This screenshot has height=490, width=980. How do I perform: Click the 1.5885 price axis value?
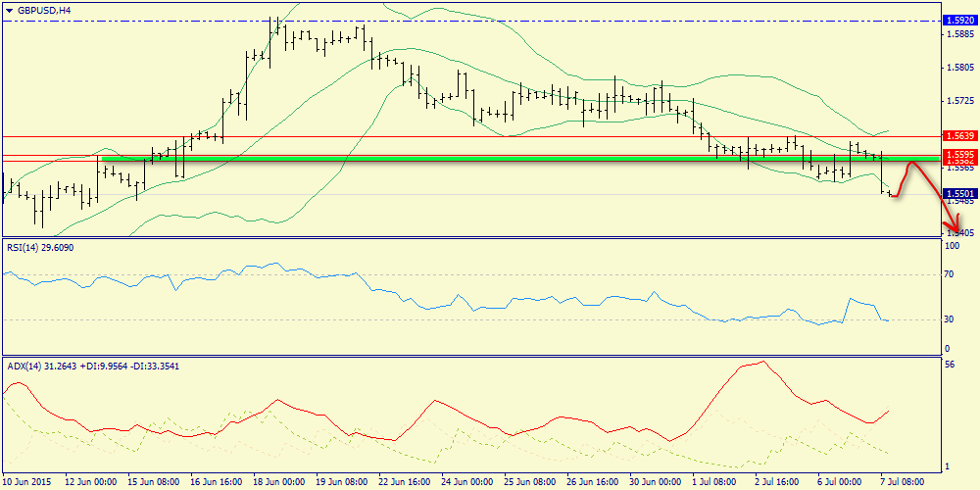click(960, 33)
